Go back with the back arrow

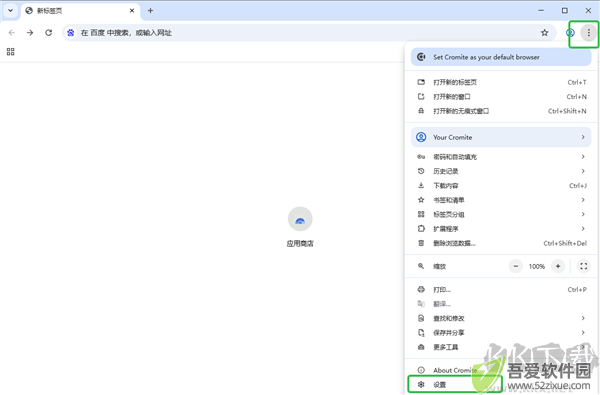[11, 33]
